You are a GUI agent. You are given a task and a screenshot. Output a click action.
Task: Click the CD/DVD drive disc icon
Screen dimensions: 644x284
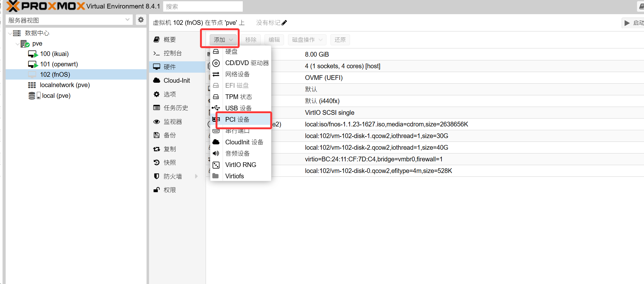click(x=216, y=63)
